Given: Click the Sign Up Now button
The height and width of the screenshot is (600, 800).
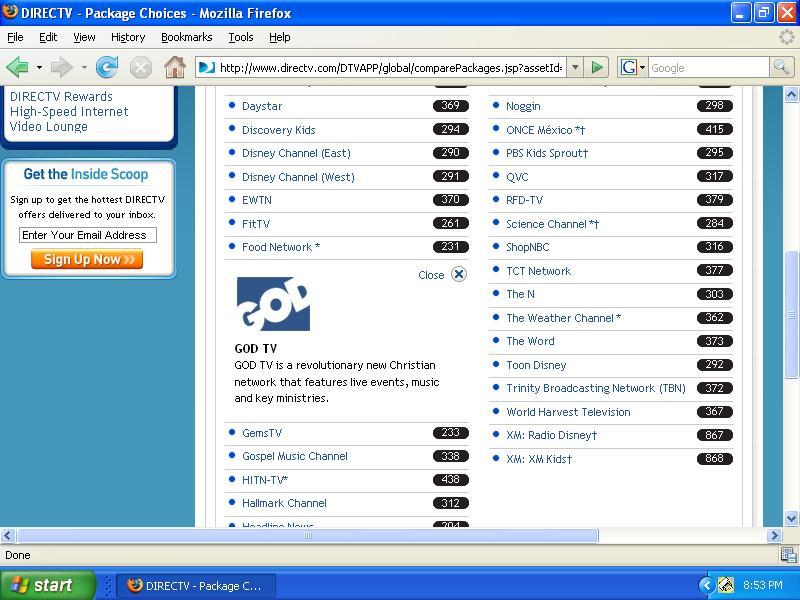Looking at the screenshot, I should (x=87, y=259).
